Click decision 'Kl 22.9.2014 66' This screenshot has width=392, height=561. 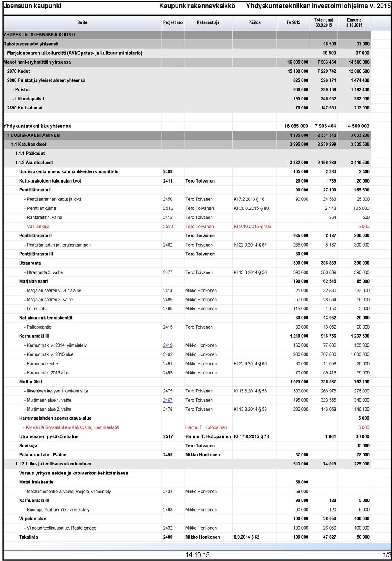(x=250, y=364)
